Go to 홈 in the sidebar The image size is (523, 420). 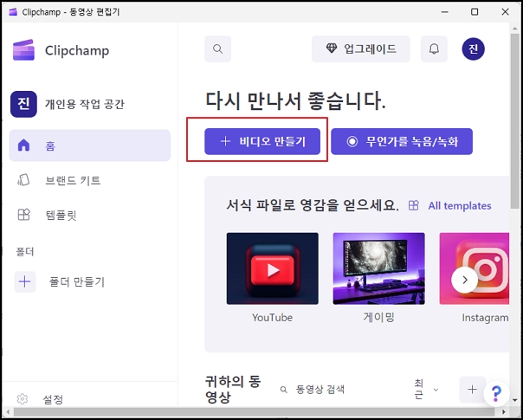(x=90, y=145)
